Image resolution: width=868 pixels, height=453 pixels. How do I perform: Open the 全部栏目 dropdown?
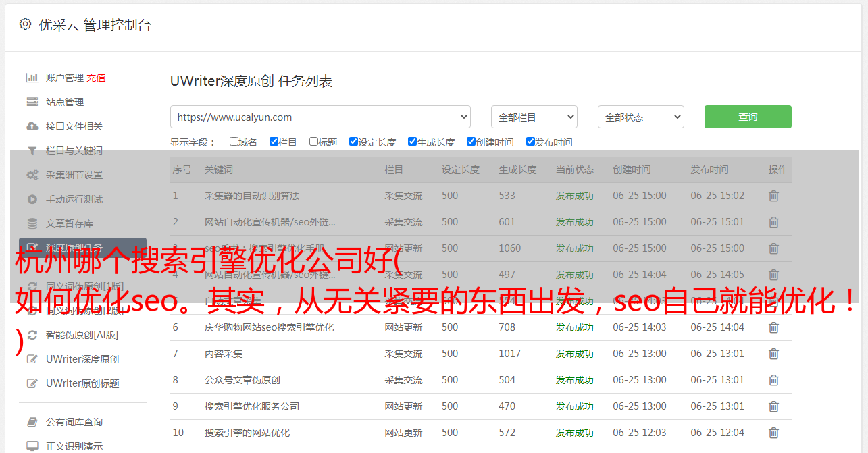tap(534, 117)
